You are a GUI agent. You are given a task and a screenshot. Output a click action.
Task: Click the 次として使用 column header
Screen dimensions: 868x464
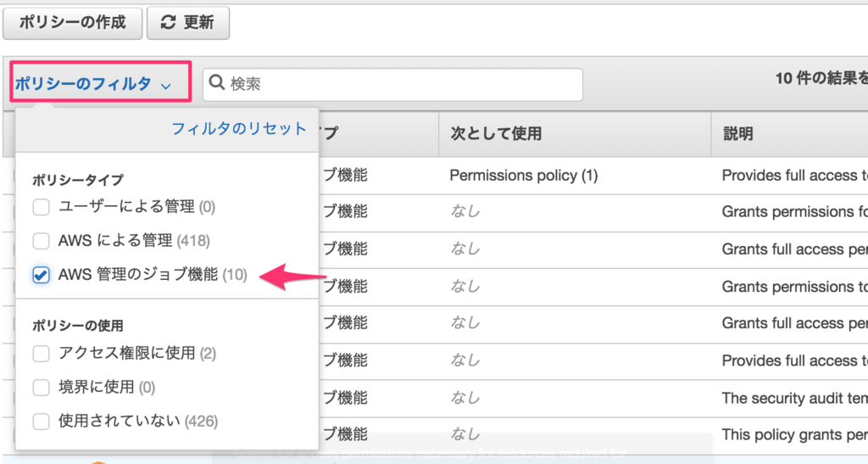[x=575, y=134]
